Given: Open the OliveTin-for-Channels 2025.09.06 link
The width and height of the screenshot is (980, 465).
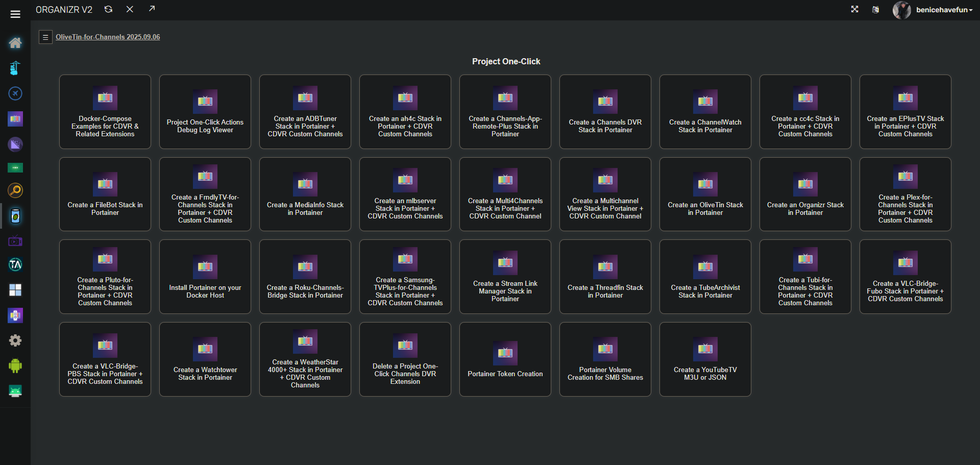Looking at the screenshot, I should pos(108,37).
